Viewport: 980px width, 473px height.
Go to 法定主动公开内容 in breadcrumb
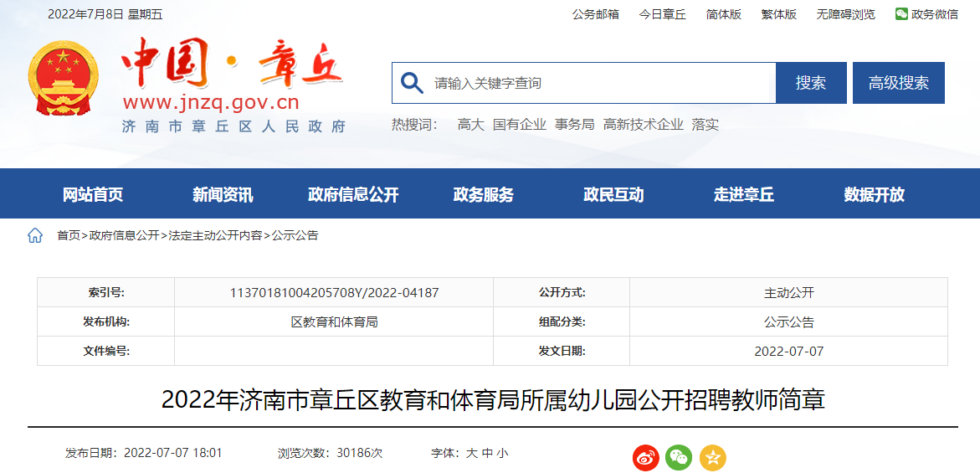pyautogui.click(x=216, y=235)
